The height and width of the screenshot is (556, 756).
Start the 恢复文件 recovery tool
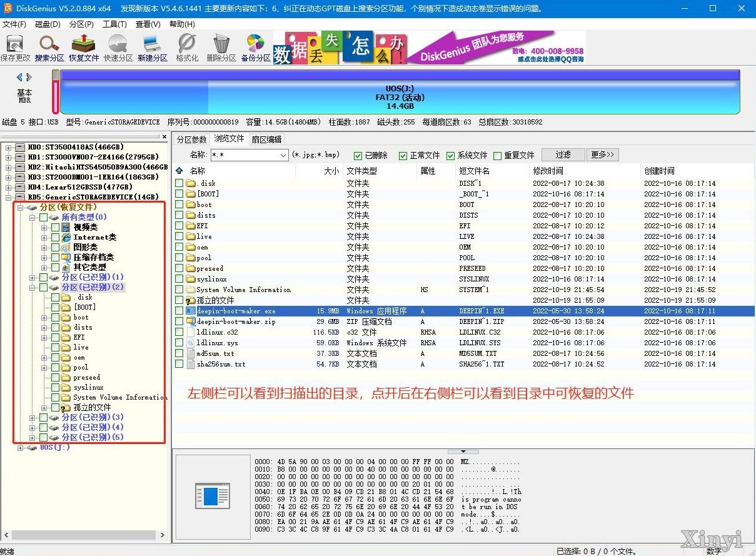pyautogui.click(x=84, y=44)
